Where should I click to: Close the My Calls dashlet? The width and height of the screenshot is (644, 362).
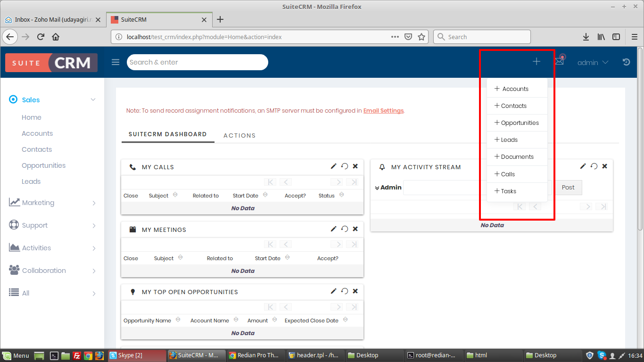pyautogui.click(x=355, y=166)
